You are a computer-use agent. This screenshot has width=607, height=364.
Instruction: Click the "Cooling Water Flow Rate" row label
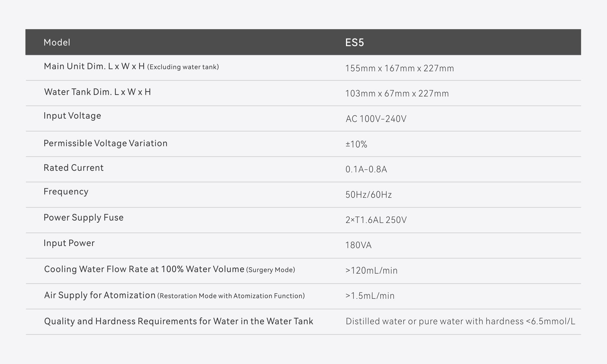(144, 269)
